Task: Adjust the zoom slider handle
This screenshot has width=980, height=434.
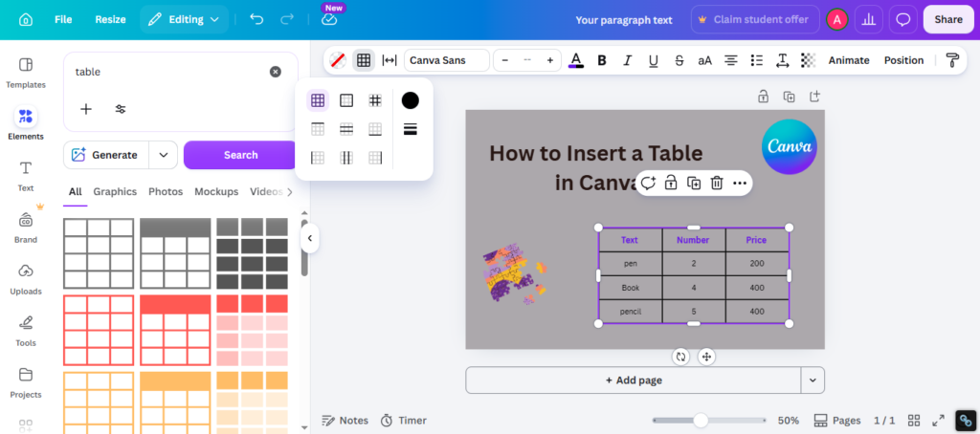Action: click(701, 421)
